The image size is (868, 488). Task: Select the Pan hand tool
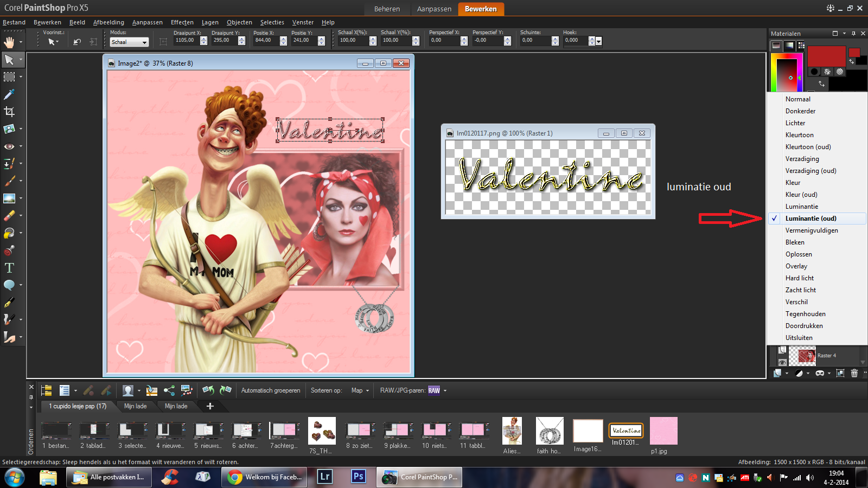coord(9,42)
